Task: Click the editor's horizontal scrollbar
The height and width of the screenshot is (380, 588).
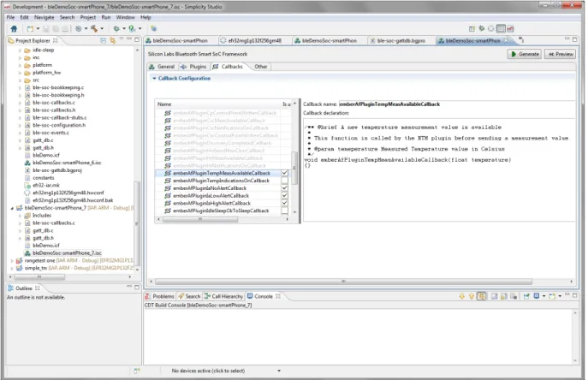Action: pos(343,282)
